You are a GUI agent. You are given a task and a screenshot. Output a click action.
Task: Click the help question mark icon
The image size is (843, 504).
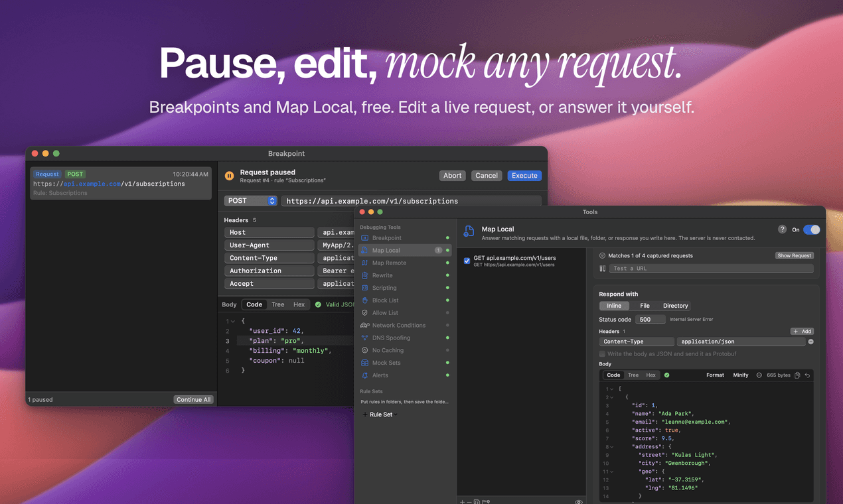point(782,229)
